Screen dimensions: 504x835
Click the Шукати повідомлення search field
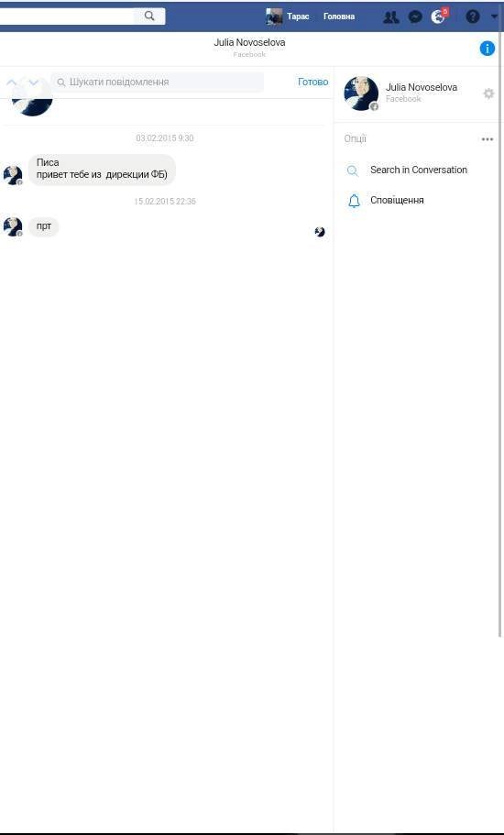158,82
